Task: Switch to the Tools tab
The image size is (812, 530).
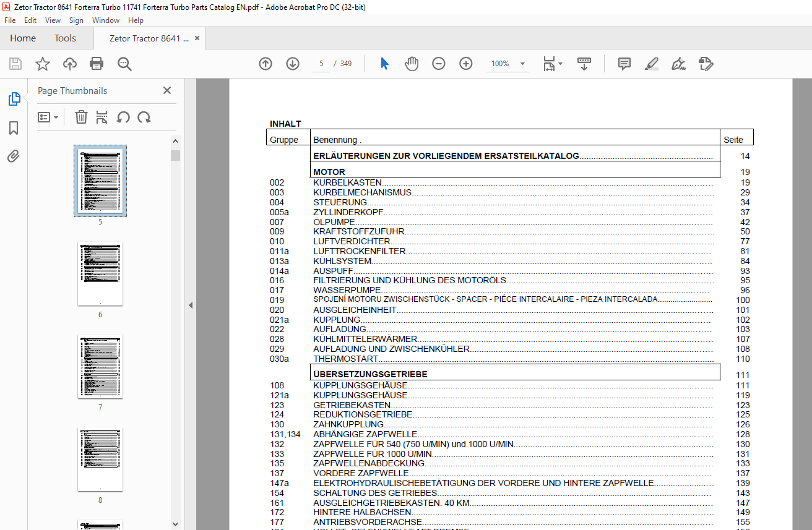Action: pyautogui.click(x=65, y=38)
